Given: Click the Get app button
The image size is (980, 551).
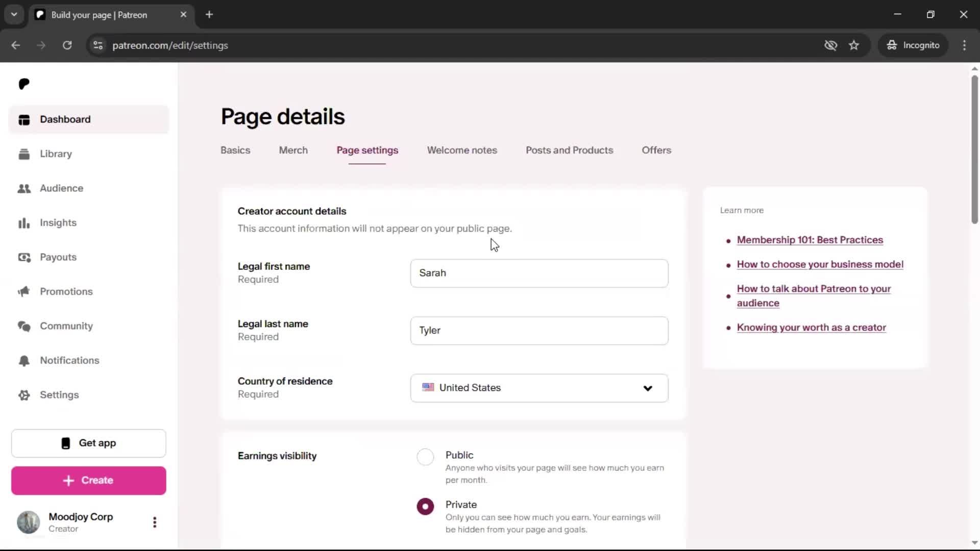Looking at the screenshot, I should (x=89, y=443).
